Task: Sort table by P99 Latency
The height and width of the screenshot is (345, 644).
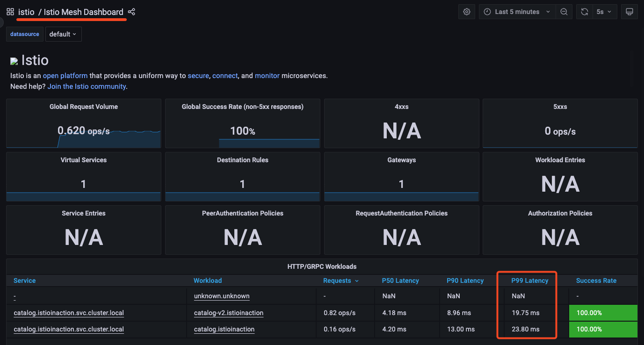Action: 530,280
